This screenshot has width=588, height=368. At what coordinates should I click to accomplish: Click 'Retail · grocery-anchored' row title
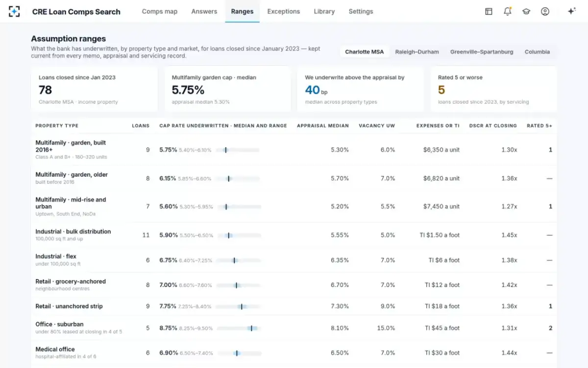[71, 282]
